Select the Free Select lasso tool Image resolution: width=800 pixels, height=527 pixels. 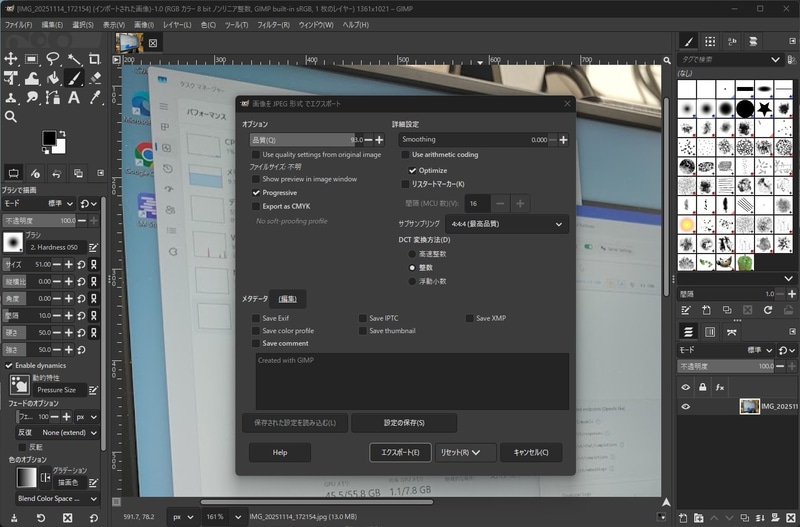[53, 59]
